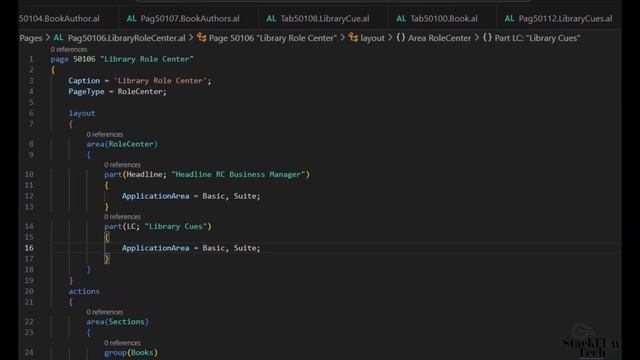The width and height of the screenshot is (640, 360).
Task: Click the "Library Role Center" page name on line 1
Action: tap(147, 59)
